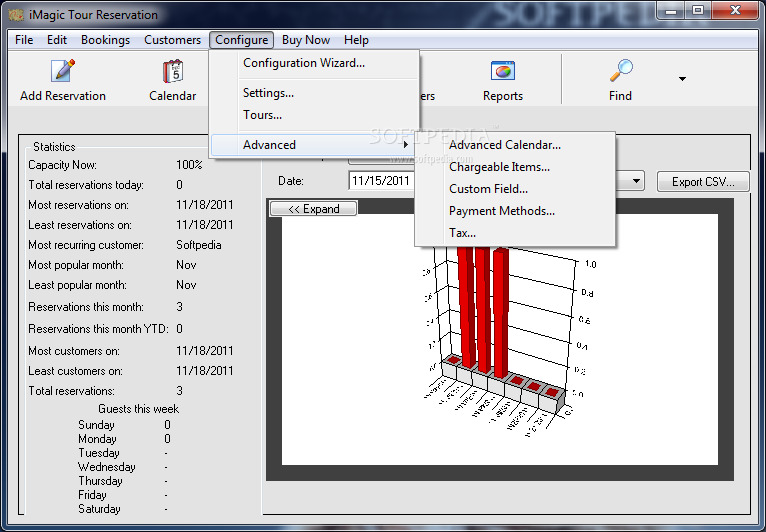
Task: Expand the Advanced submenu arrow
Action: pyautogui.click(x=405, y=145)
